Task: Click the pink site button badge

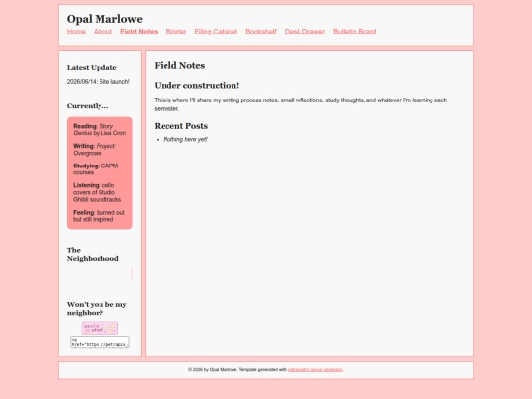Action: 100,328
